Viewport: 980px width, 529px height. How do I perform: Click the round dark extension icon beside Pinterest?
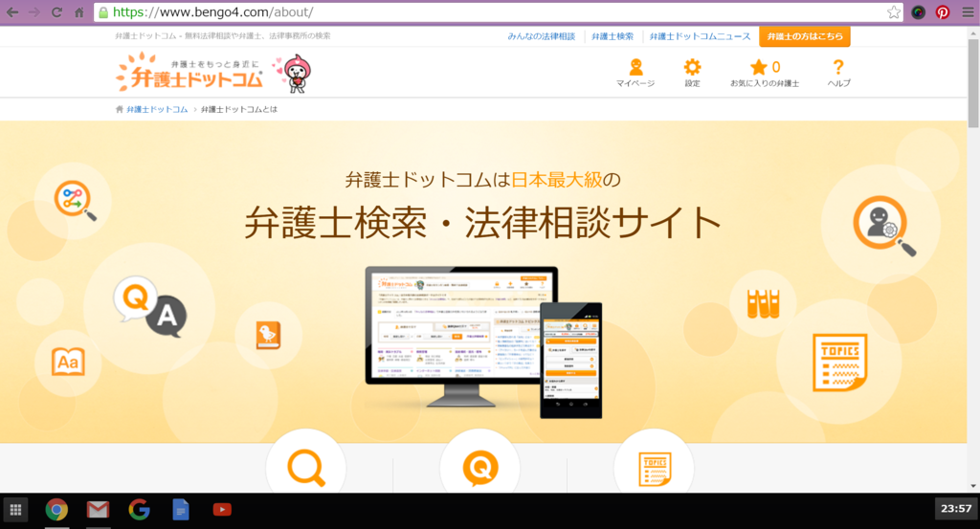click(918, 11)
